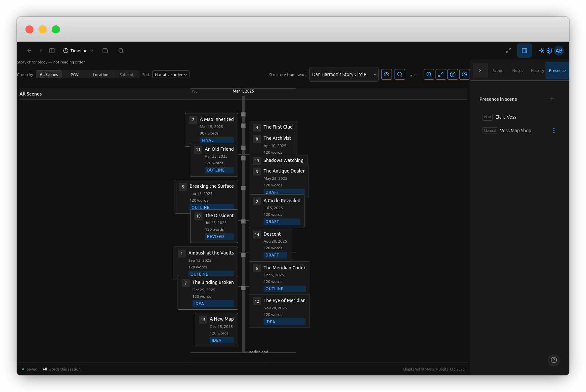Open the Timeline view dropdown

[78, 51]
